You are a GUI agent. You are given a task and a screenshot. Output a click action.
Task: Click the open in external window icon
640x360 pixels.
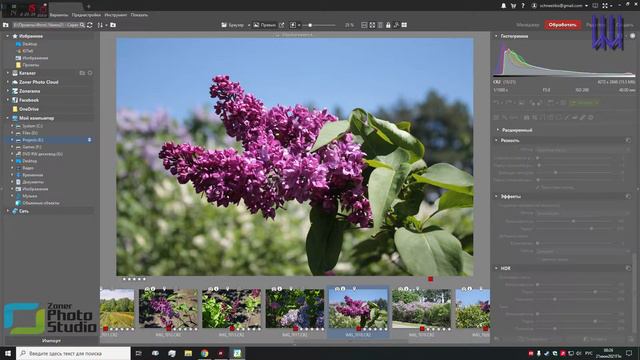tap(282, 25)
